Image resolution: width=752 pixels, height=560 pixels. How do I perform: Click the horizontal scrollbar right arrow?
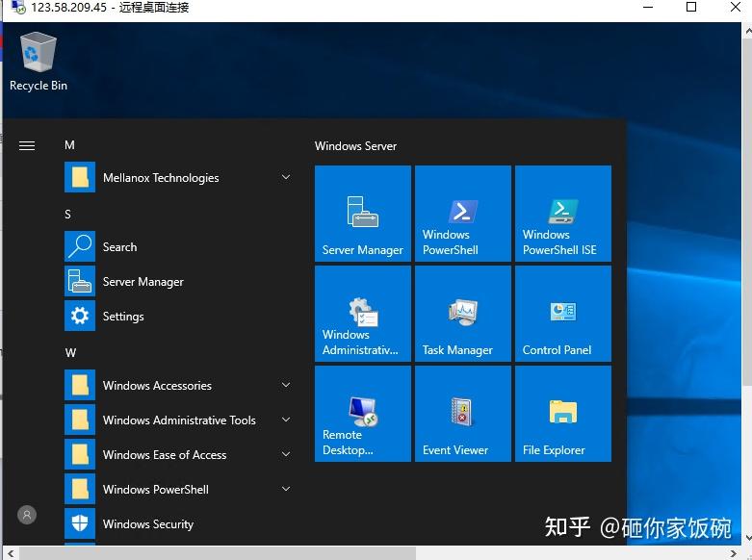[x=734, y=554]
